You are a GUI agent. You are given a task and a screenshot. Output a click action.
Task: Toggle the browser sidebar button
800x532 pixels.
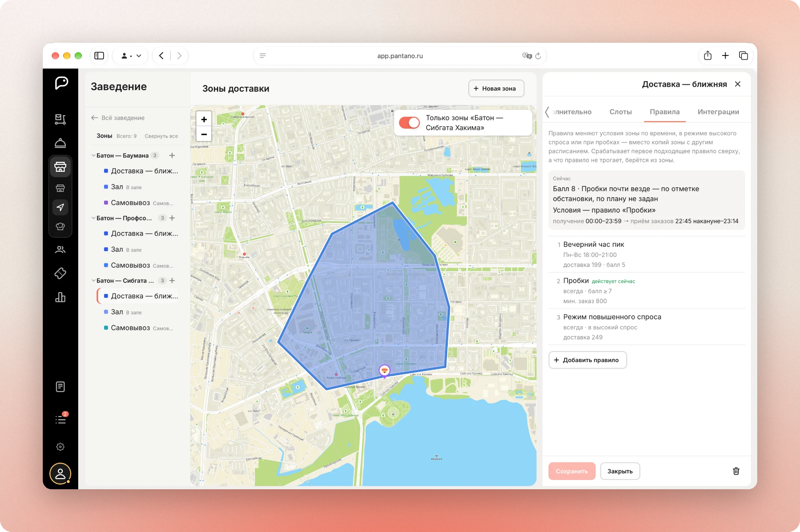click(x=99, y=56)
